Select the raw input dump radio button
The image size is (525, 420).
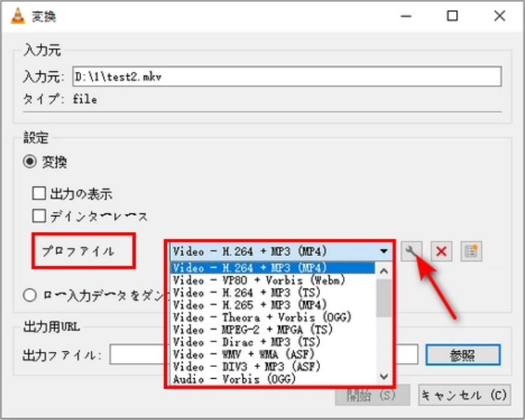(x=30, y=295)
